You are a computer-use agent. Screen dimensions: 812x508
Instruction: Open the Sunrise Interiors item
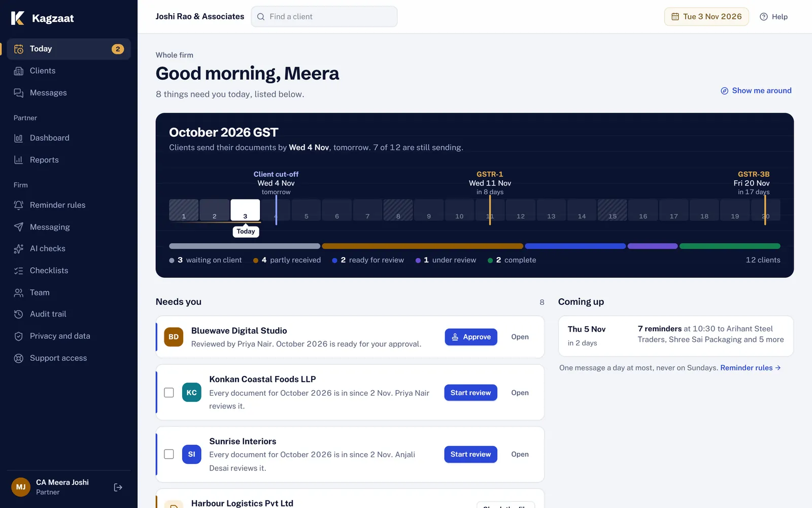[x=520, y=454]
